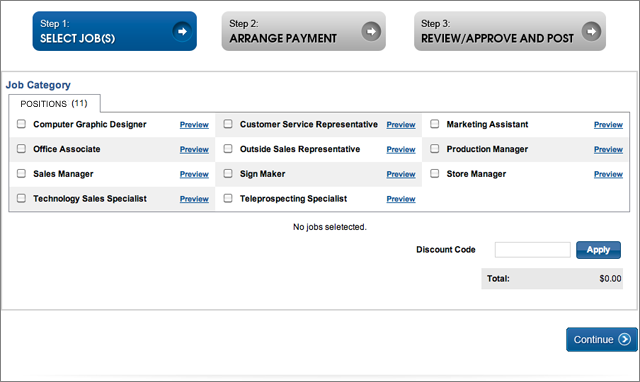Select the Sales Manager checkbox
Image resolution: width=640 pixels, height=382 pixels.
pyautogui.click(x=21, y=173)
